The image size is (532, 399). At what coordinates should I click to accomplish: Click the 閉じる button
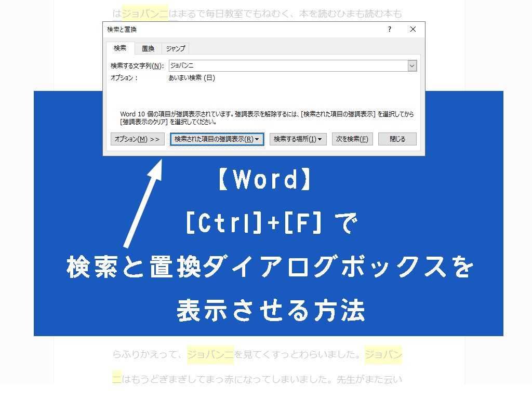pos(397,139)
